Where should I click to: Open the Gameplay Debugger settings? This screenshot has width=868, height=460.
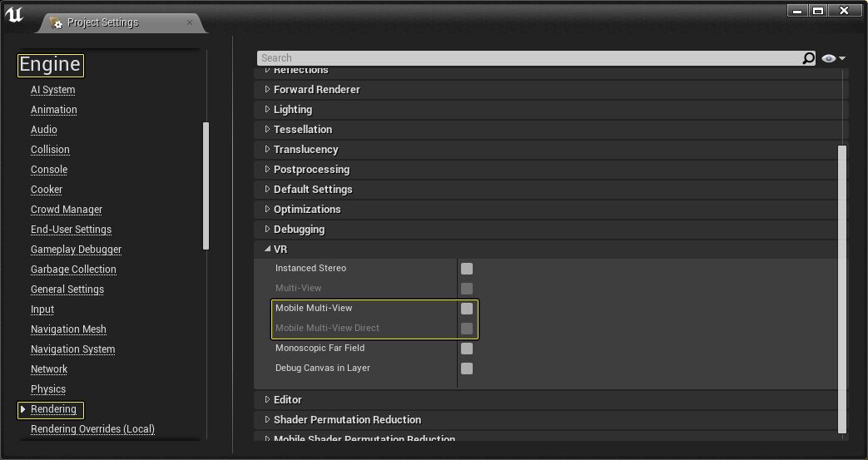pyautogui.click(x=76, y=249)
